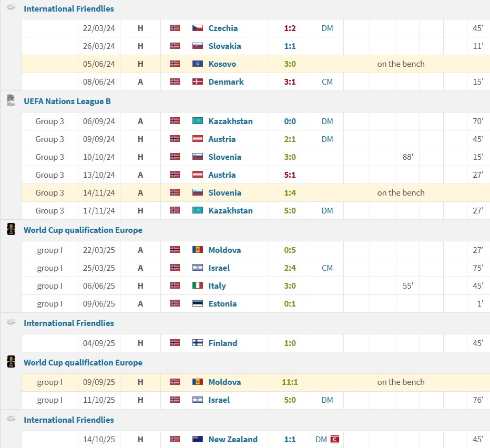Viewport: 490px width, 448px height.
Task: Open the Kosovo team link
Action: tap(222, 64)
